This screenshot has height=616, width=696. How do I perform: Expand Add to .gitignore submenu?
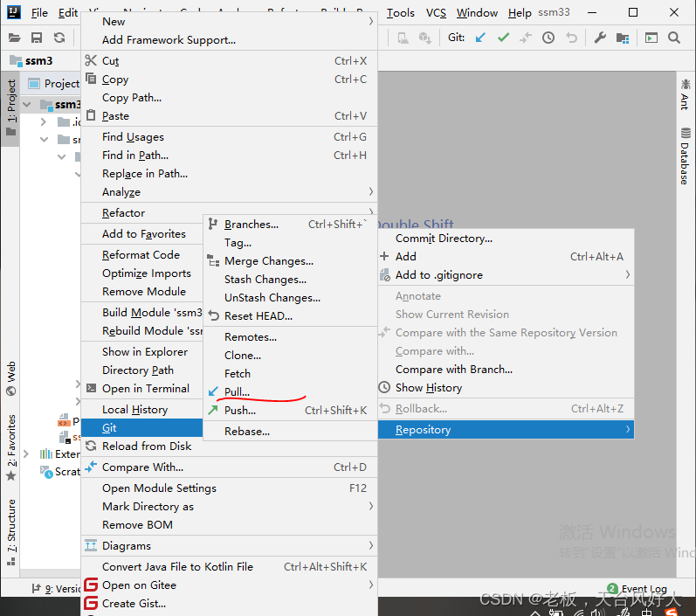(x=506, y=275)
